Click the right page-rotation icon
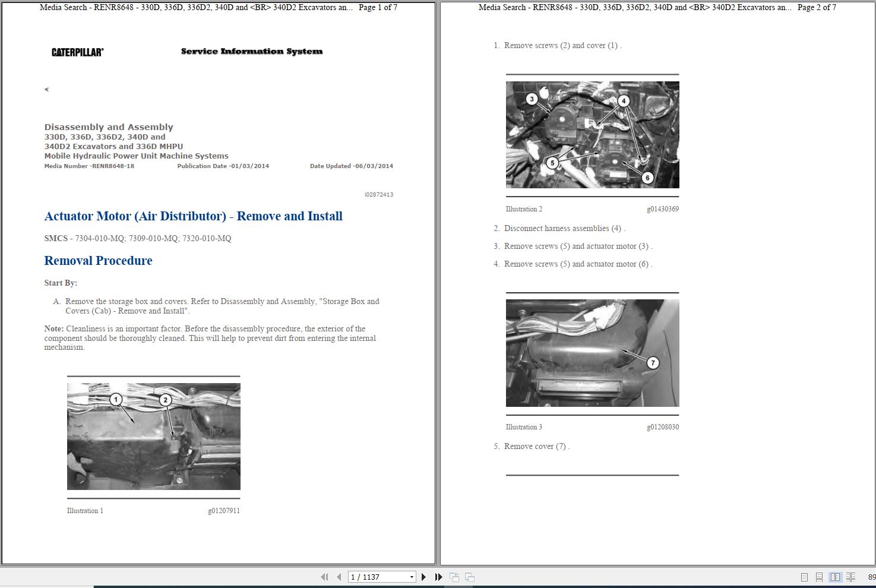Image resolution: width=876 pixels, height=588 pixels. 469,576
